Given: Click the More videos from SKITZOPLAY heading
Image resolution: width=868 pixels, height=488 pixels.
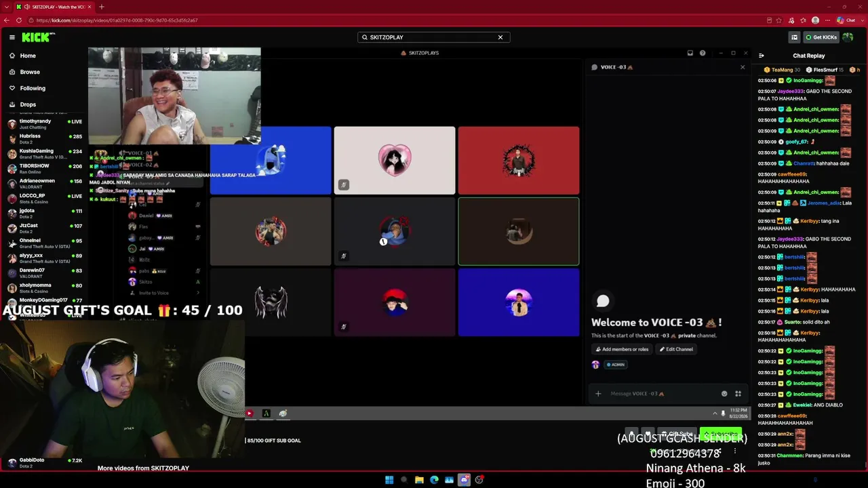Looking at the screenshot, I should point(143,468).
